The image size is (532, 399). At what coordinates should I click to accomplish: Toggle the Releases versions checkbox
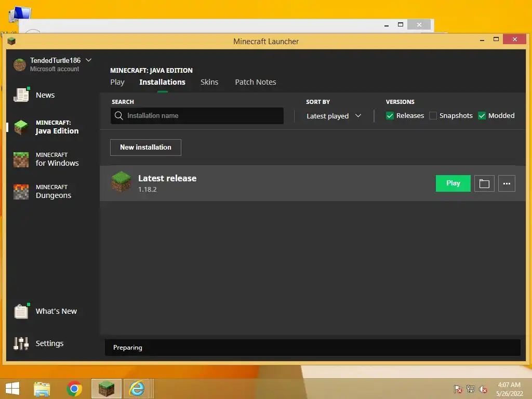(x=390, y=116)
